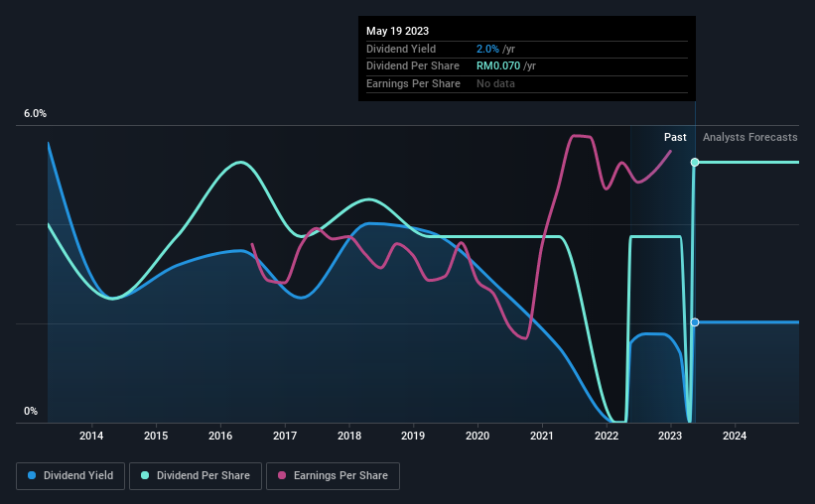Select the 2020 x-axis label
The image size is (815, 504).
click(x=477, y=436)
